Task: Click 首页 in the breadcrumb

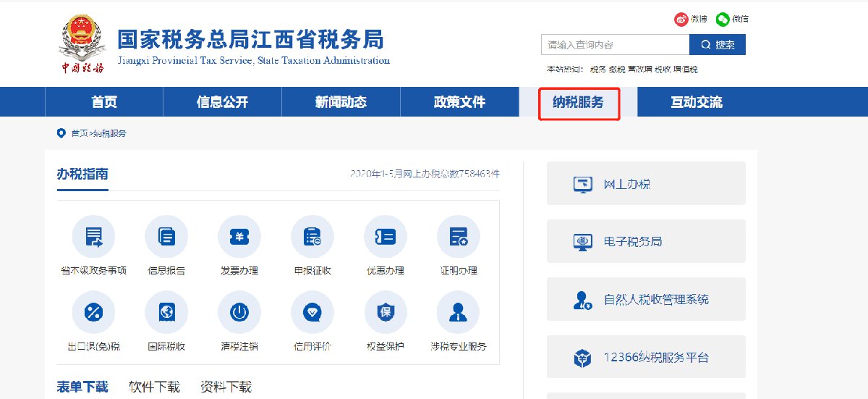Action: (x=79, y=133)
